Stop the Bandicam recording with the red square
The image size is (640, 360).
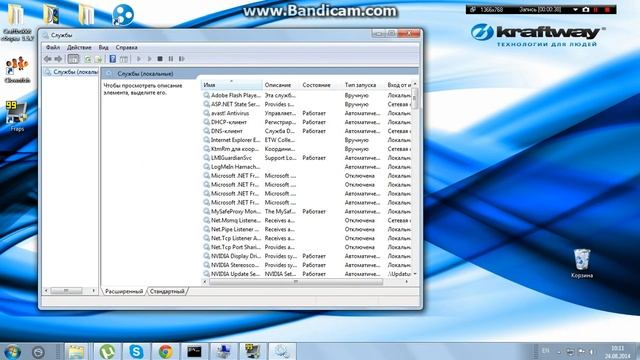607,9
